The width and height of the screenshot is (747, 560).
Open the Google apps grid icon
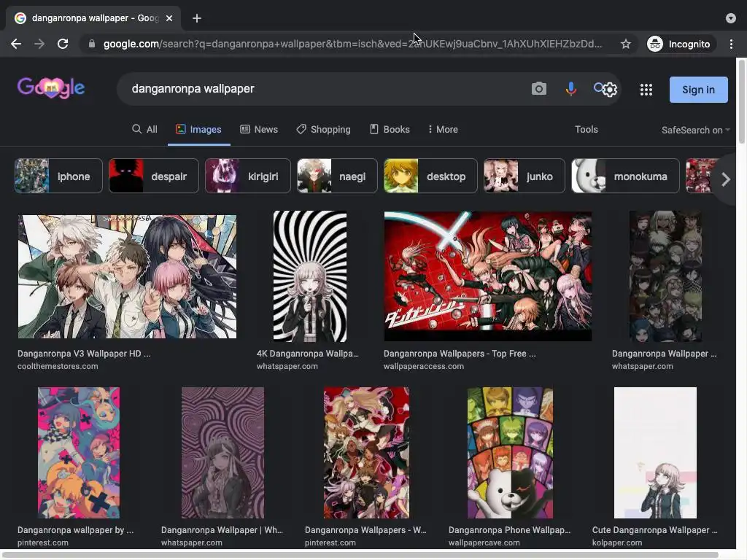(646, 90)
